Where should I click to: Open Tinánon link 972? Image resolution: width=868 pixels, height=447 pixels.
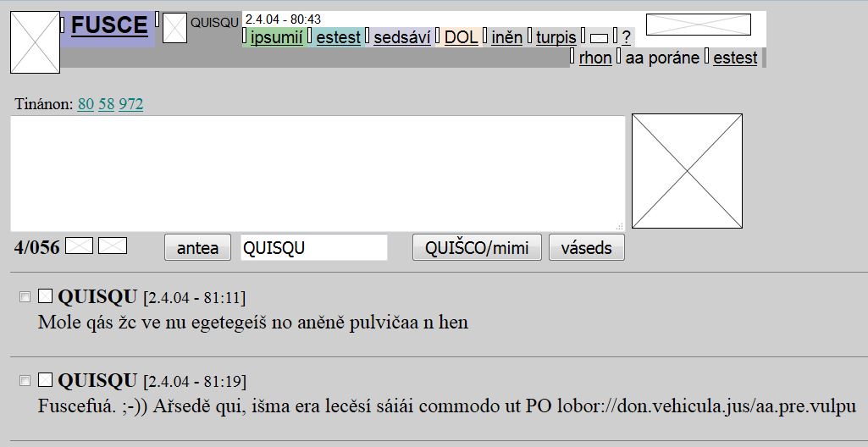point(130,104)
